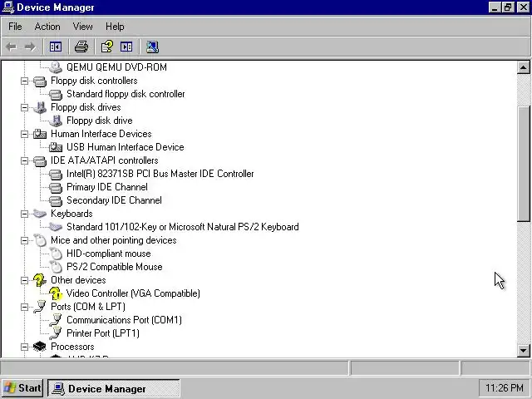Select the Communications Port (COM1) label
Image resolution: width=532 pixels, height=399 pixels.
coord(124,320)
